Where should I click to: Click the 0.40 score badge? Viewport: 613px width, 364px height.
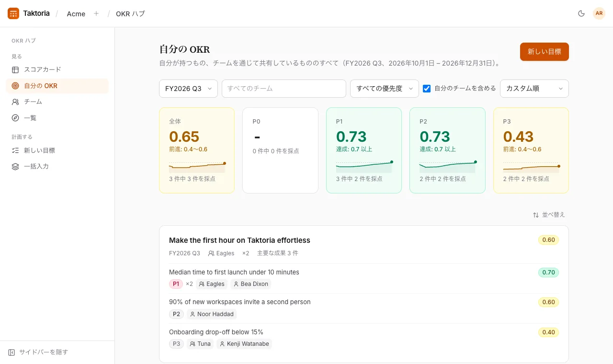(x=549, y=332)
